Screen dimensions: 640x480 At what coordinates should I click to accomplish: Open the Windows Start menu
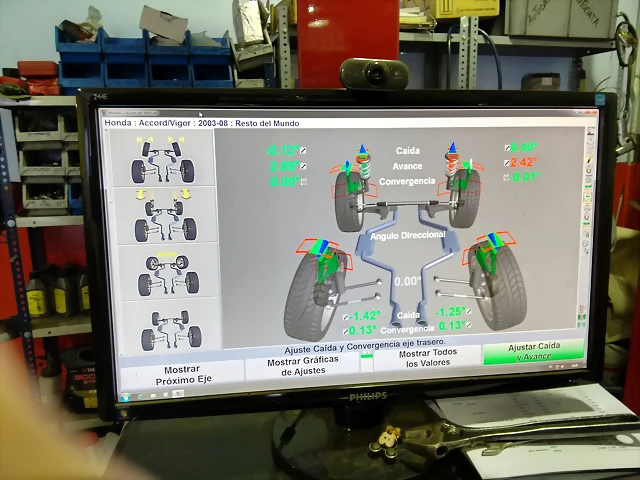(126, 397)
